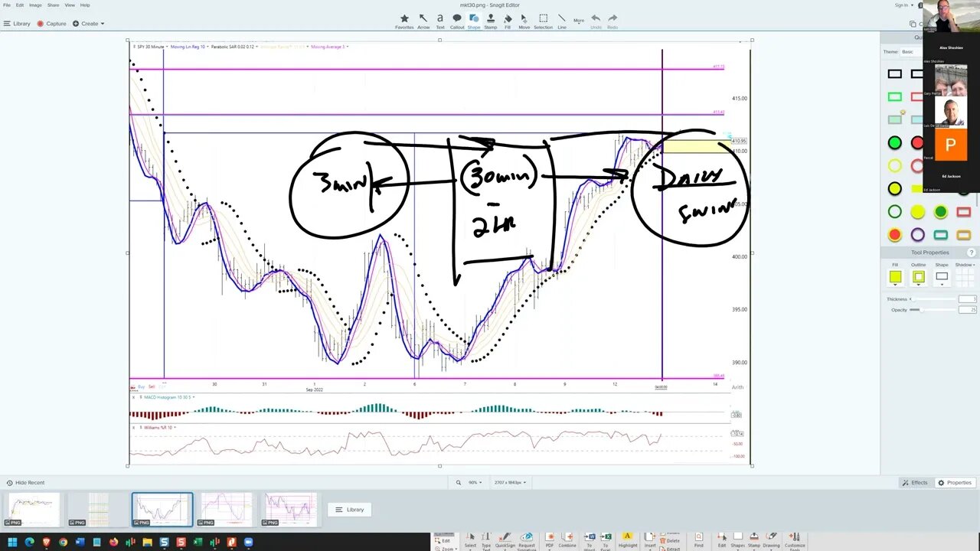The width and height of the screenshot is (980, 551).
Task: Choose the solid yellow circle style
Action: pos(917,212)
